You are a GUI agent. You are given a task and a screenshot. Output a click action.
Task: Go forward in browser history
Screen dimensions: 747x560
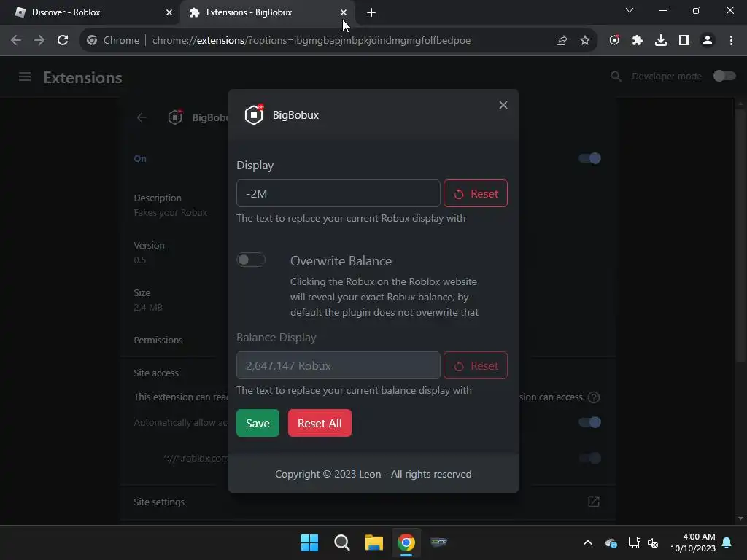coord(39,40)
